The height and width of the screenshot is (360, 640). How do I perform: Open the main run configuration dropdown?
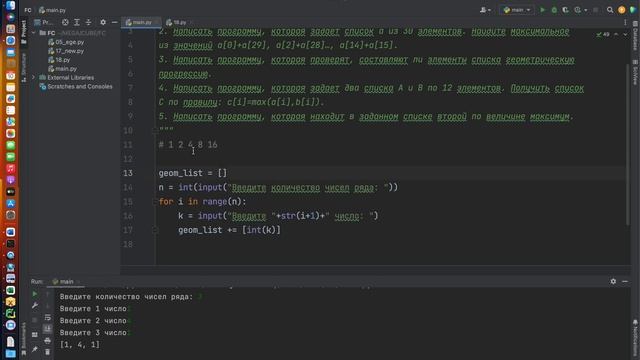pyautogui.click(x=517, y=10)
